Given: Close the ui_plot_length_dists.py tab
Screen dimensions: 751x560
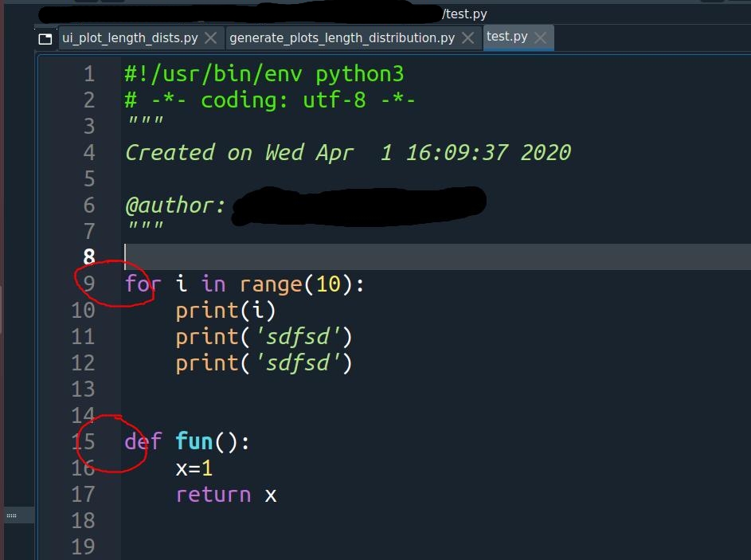Looking at the screenshot, I should [210, 37].
